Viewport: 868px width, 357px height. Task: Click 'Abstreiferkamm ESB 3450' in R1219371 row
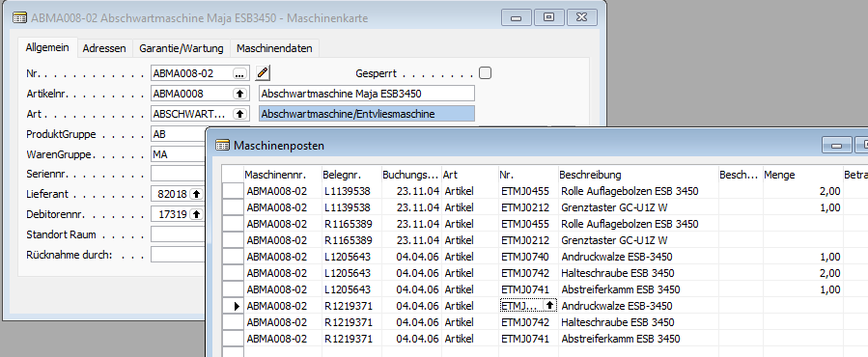[621, 339]
